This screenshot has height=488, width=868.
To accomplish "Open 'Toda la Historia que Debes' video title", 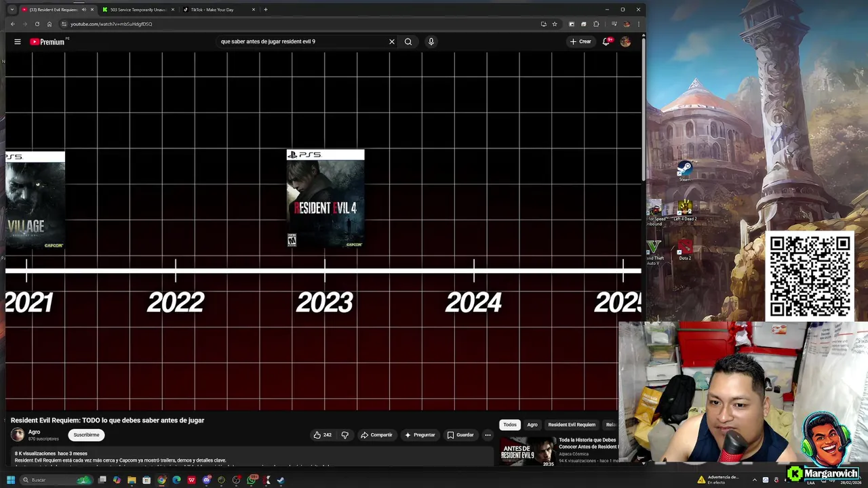I will (x=588, y=443).
